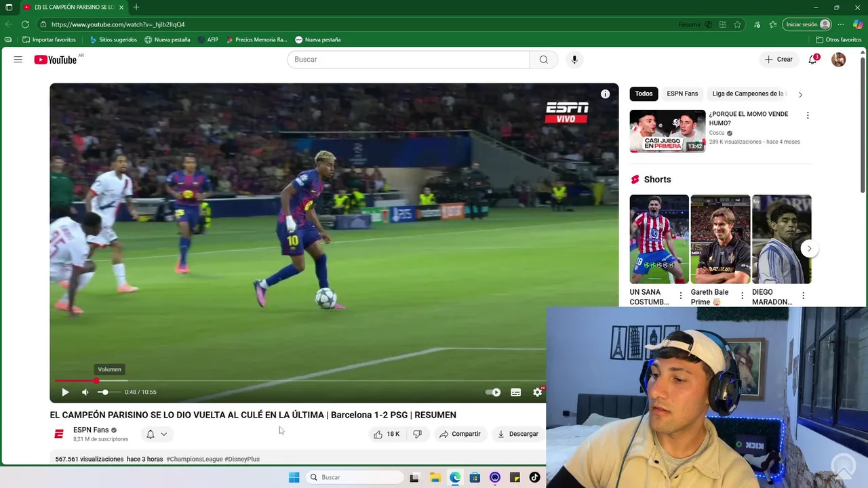Open options for the MOMO video
Viewport: 868px width, 488px height.
point(807,115)
